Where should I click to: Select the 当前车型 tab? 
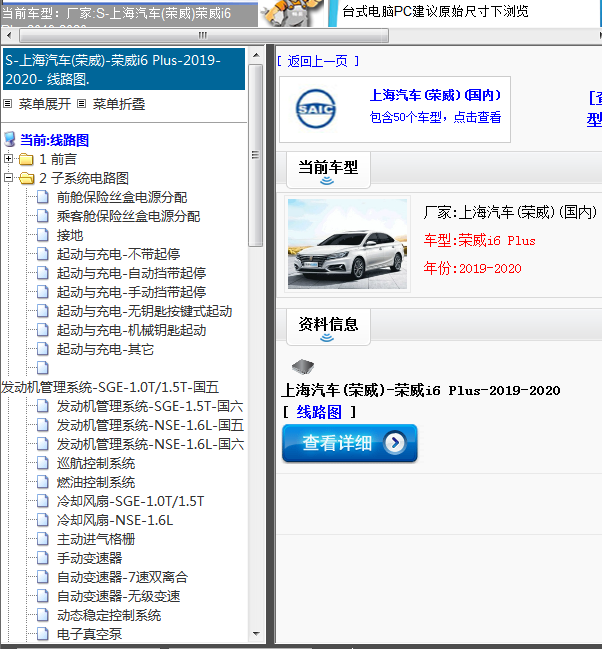[328, 168]
